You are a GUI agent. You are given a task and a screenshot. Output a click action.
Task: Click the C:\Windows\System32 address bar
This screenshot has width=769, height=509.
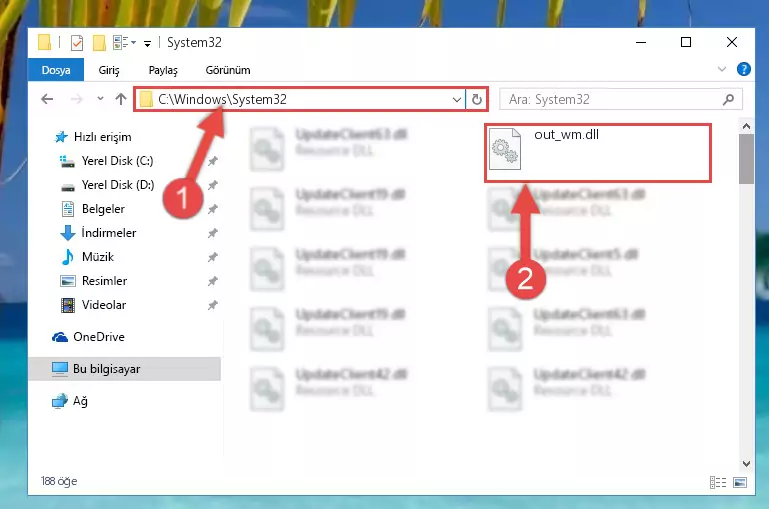click(300, 100)
